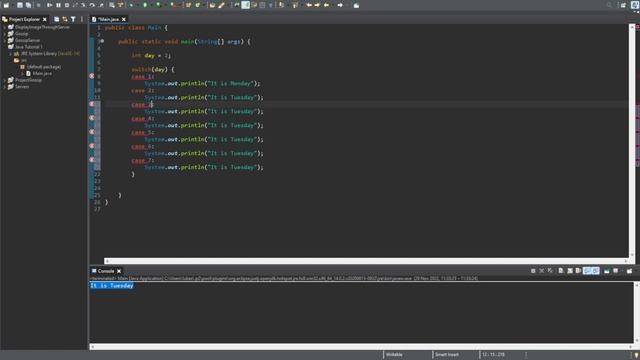This screenshot has width=640, height=360.
Task: Expand the DisplayImageThroughServer project arrow
Action: coord(4,27)
